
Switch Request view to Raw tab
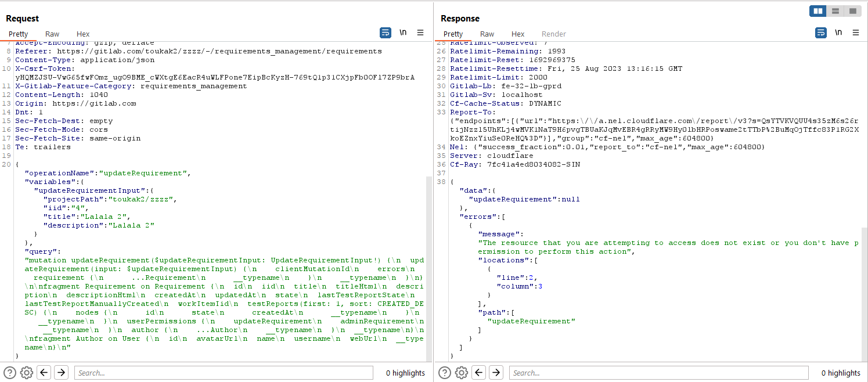pyautogui.click(x=52, y=34)
